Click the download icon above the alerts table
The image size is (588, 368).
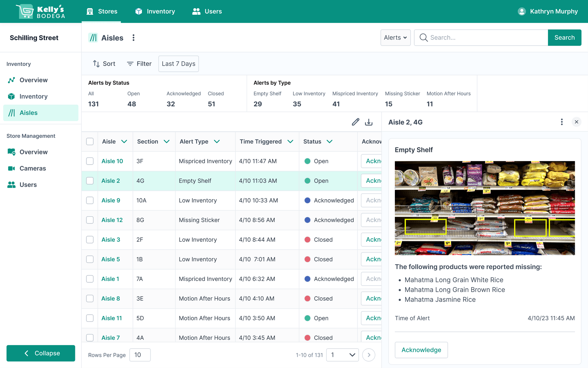point(369,122)
